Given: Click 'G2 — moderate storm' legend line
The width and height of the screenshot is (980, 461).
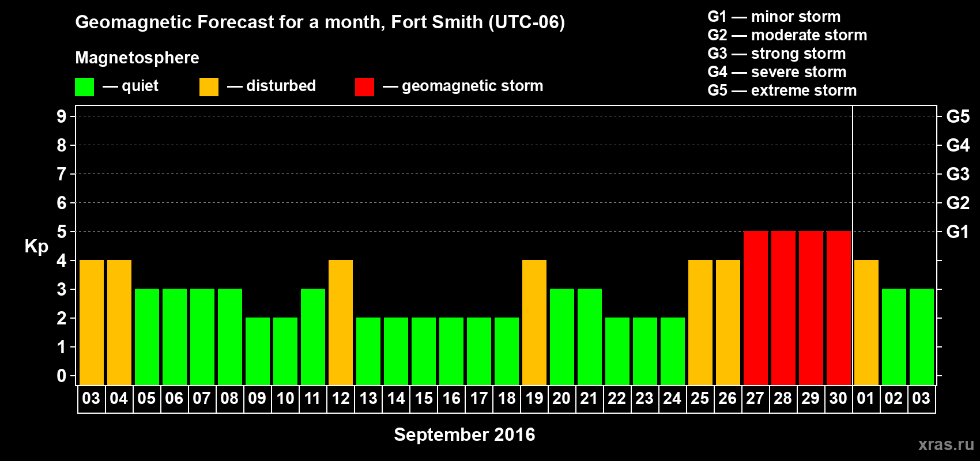Looking at the screenshot, I should pos(787,35).
